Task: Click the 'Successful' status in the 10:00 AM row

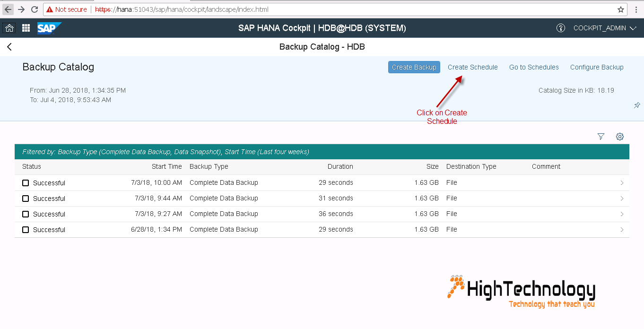Action: point(49,183)
